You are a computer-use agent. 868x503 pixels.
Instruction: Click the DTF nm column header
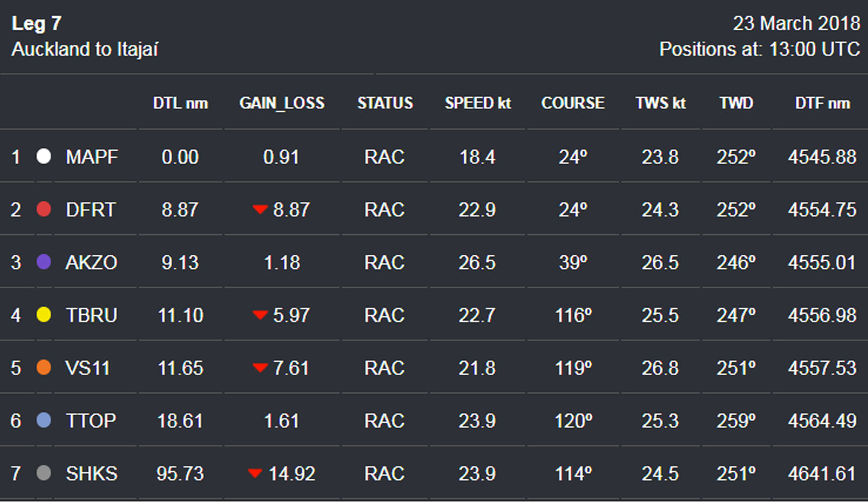coord(822,103)
